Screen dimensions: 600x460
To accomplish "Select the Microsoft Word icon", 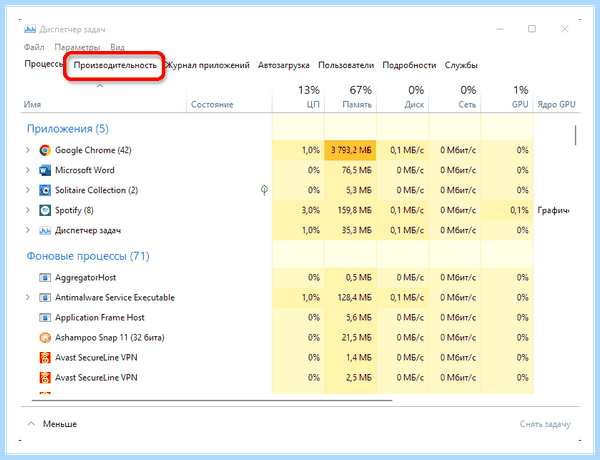I will (45, 170).
